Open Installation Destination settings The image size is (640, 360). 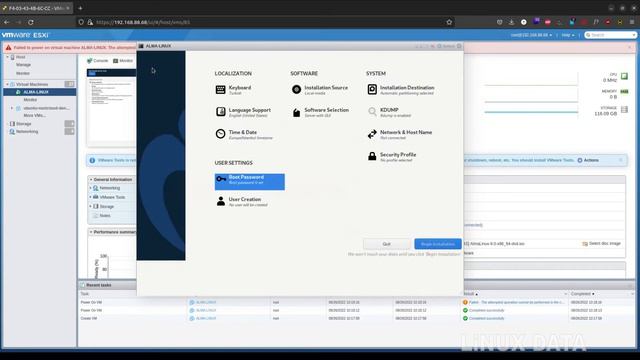pyautogui.click(x=400, y=90)
